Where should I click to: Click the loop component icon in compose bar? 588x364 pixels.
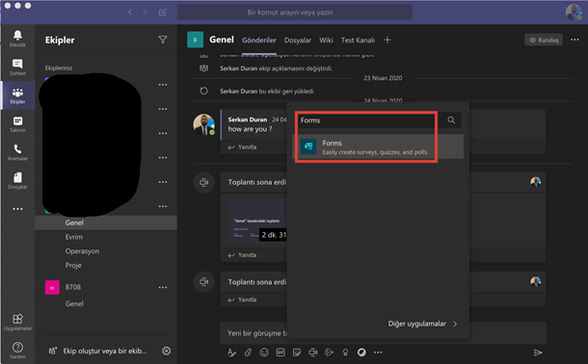click(x=361, y=352)
